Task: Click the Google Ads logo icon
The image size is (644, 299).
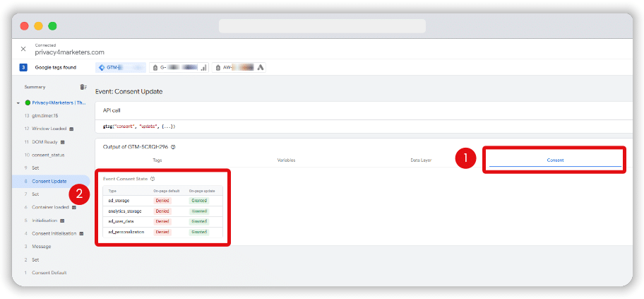Action: [260, 67]
